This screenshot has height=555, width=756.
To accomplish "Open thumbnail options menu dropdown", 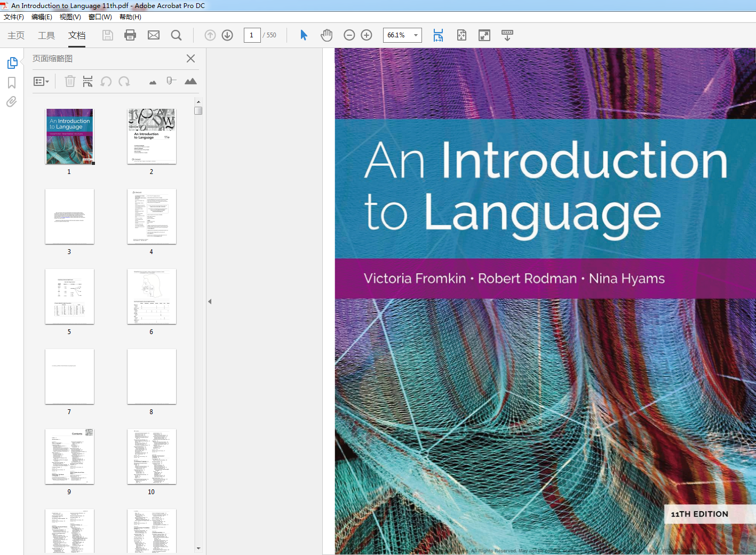I will click(42, 82).
